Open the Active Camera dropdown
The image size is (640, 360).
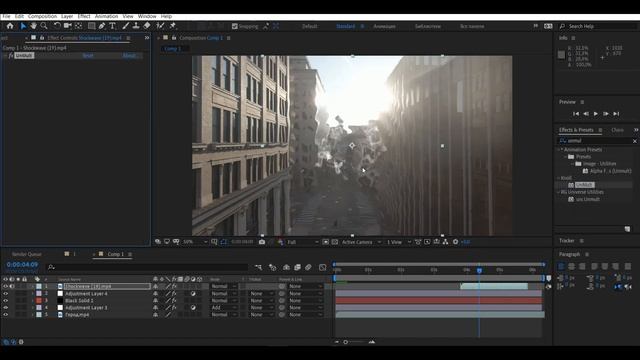click(361, 242)
